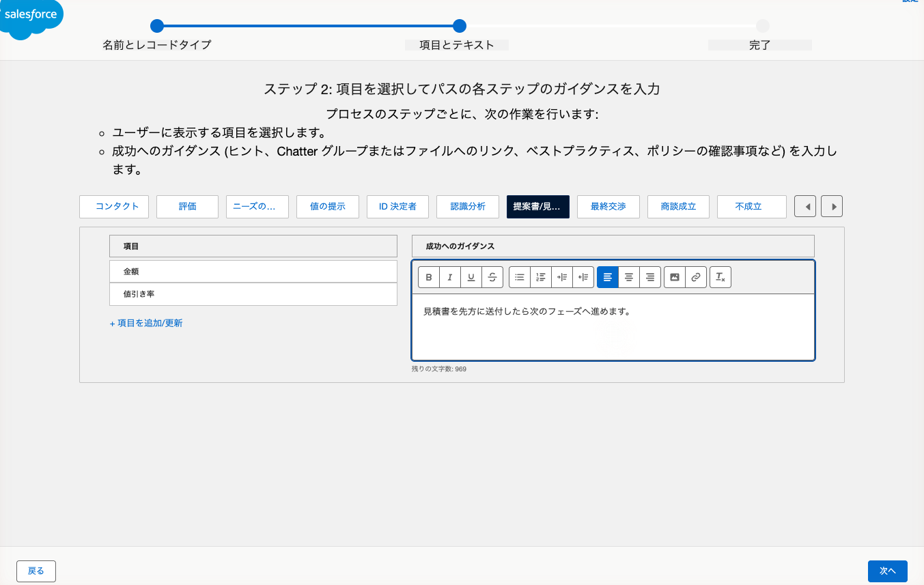
Task: Insert an image into guidance
Action: click(x=675, y=277)
